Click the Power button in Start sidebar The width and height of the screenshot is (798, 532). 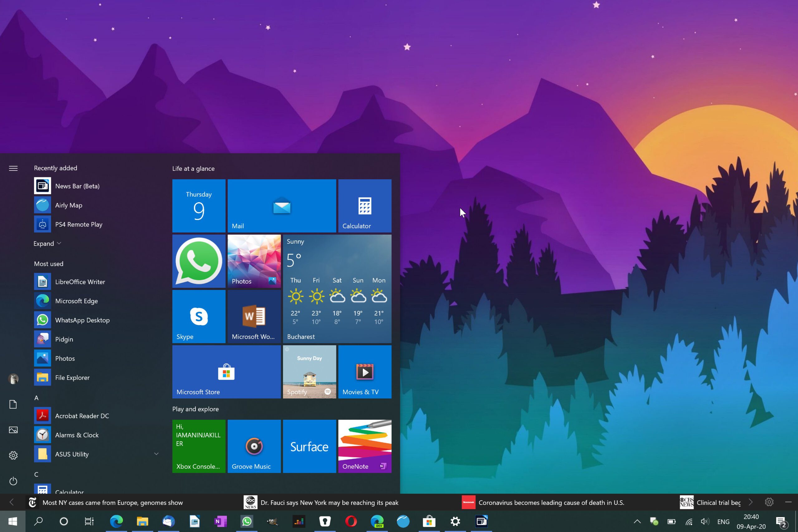pyautogui.click(x=13, y=481)
